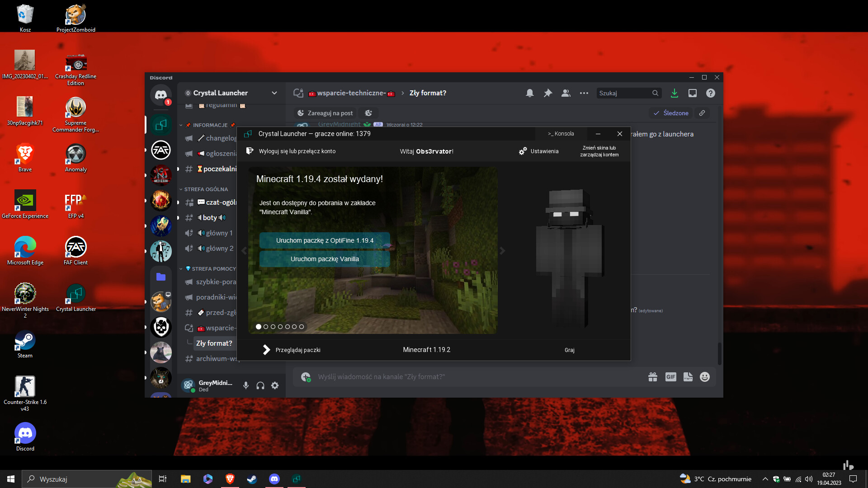Open the GIF picker
This screenshot has width=868, height=488.
coord(670,377)
